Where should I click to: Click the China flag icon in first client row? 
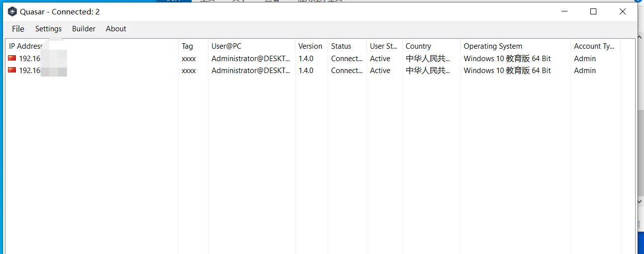(12, 58)
